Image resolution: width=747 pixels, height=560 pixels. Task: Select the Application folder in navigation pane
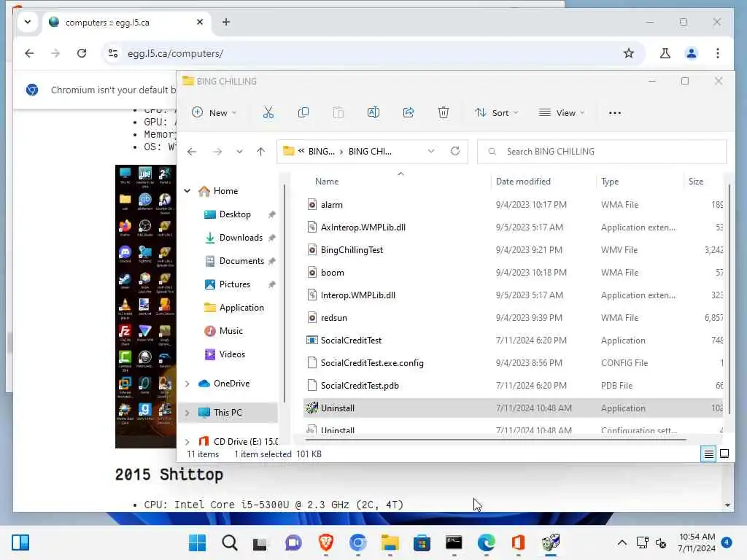pos(241,308)
